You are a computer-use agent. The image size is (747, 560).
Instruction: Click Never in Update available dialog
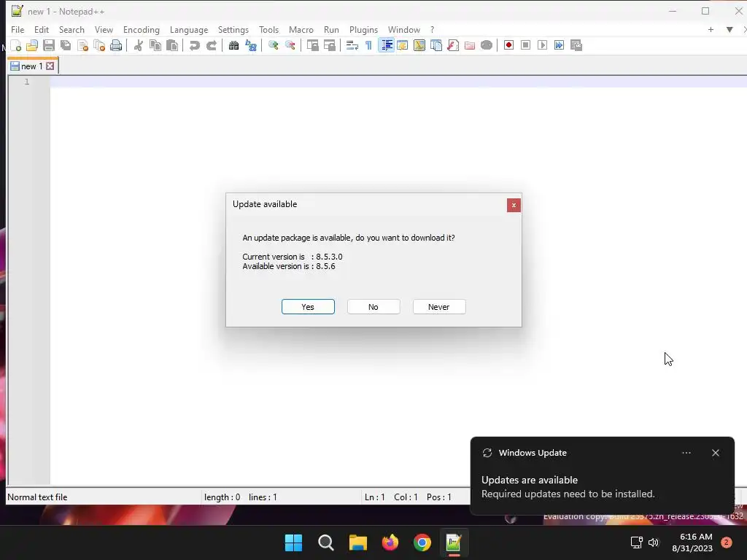[x=439, y=307]
